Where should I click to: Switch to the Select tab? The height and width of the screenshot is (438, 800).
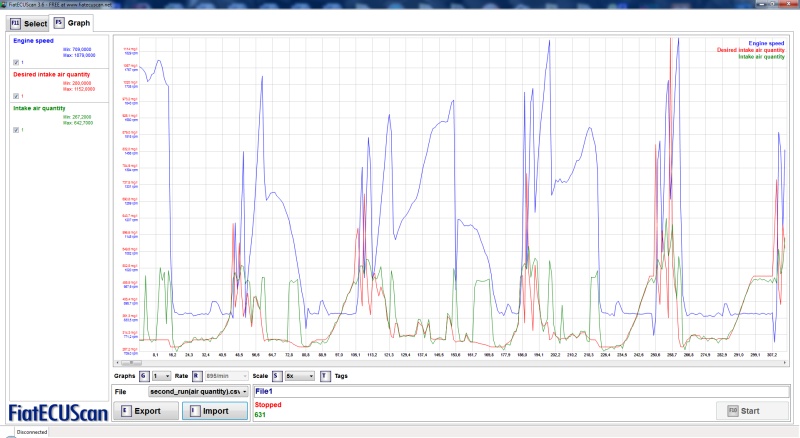pos(28,22)
